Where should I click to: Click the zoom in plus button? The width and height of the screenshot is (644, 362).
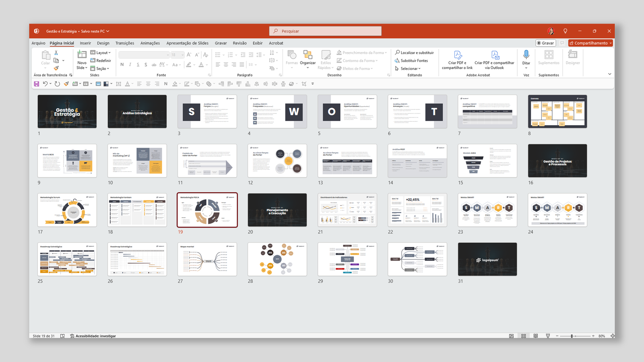(x=593, y=336)
